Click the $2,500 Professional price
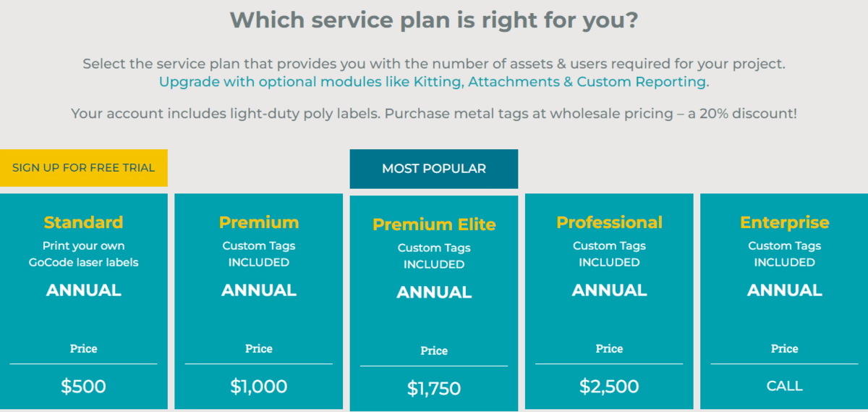868x412 pixels. 609,387
